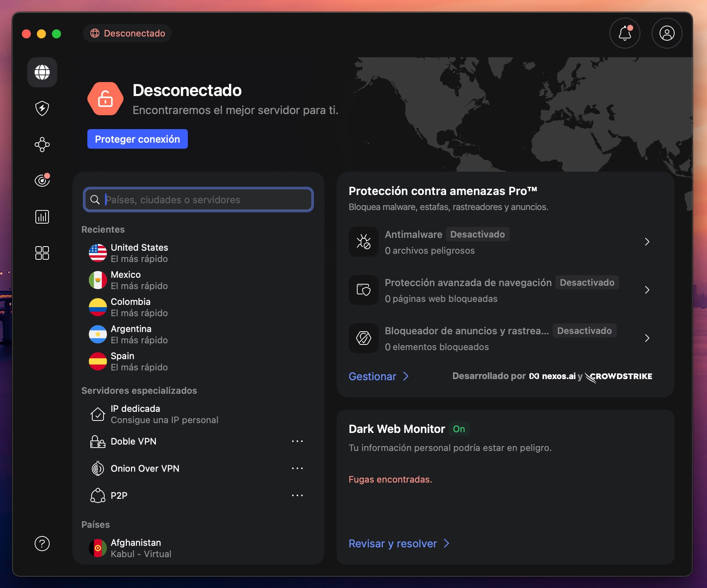
Task: Expand Antimalware details chevron
Action: [647, 242]
